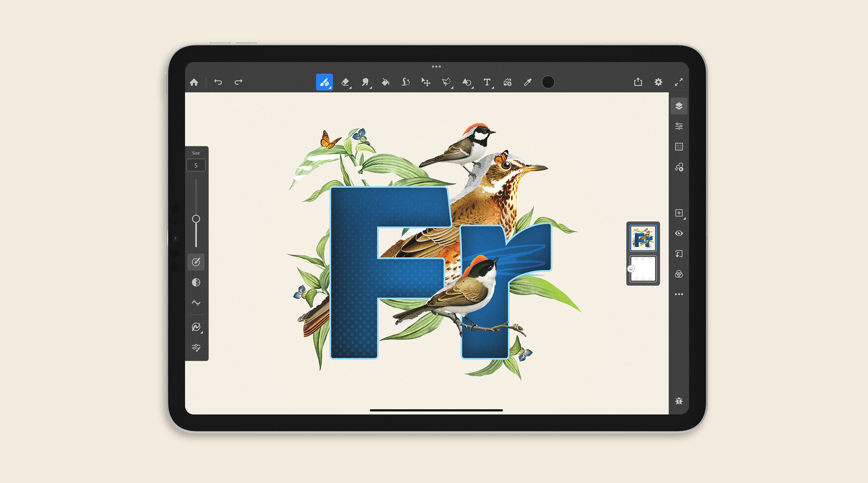Screen dimensions: 868x483
Task: Open the Precision grid panel
Action: pyautogui.click(x=679, y=147)
